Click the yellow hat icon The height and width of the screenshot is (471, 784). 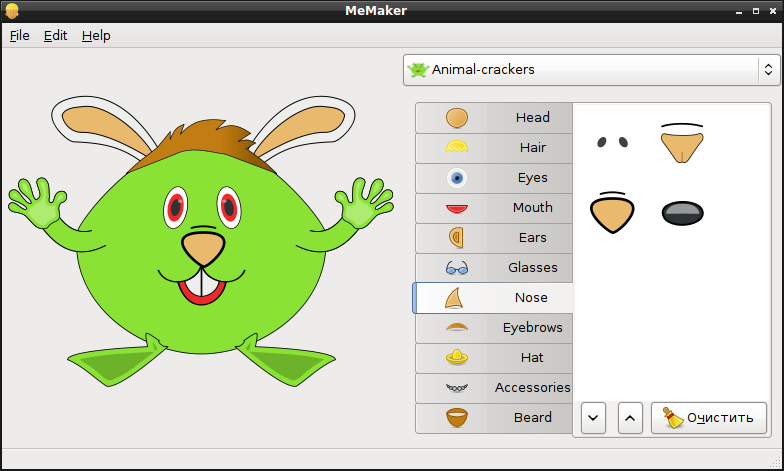[x=456, y=357]
